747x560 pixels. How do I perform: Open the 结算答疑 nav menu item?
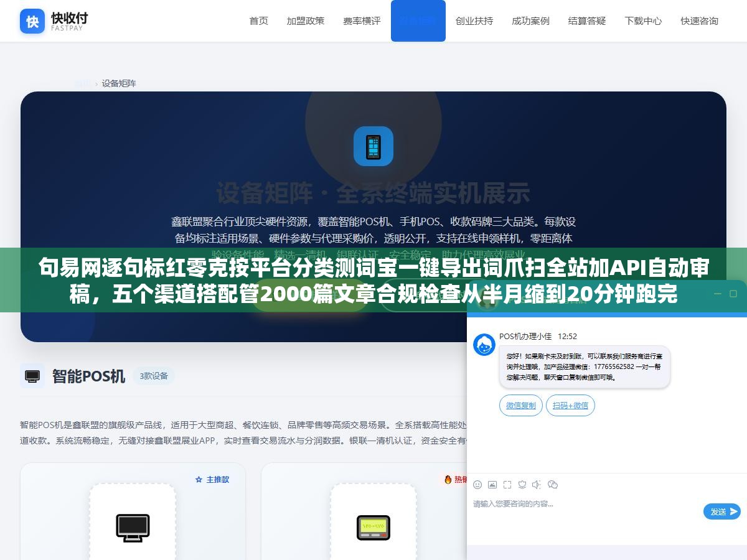[587, 21]
